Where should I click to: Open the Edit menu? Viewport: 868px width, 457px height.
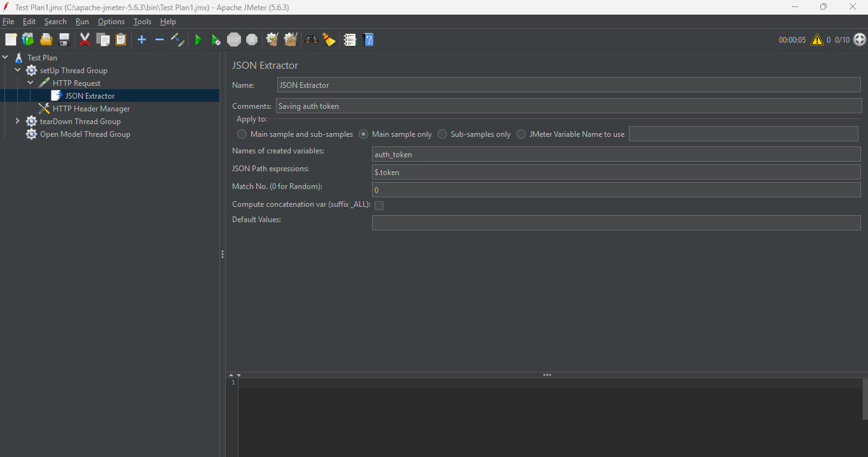29,22
